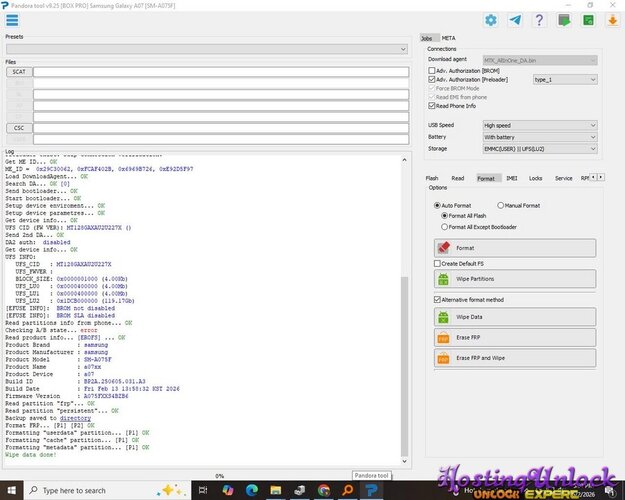Click the Android icon on Wipe Data
625x500 pixels.
443,317
